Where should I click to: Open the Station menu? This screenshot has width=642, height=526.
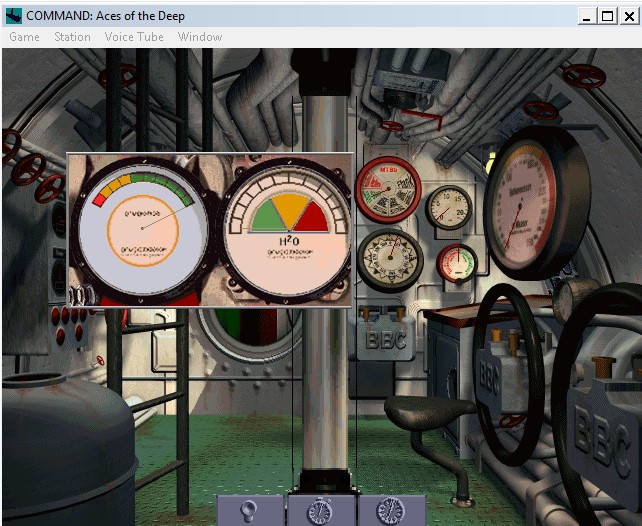coord(72,37)
